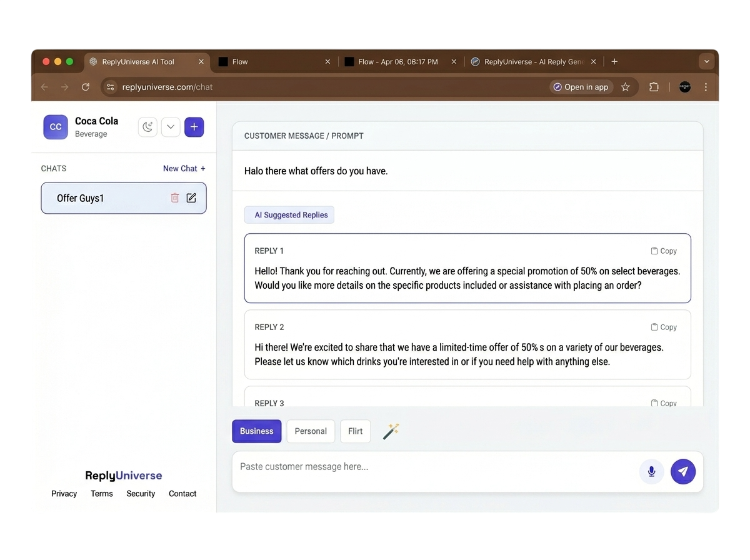This screenshot has width=750, height=560.
Task: Open the Chrome extensions puzzle icon
Action: click(654, 87)
